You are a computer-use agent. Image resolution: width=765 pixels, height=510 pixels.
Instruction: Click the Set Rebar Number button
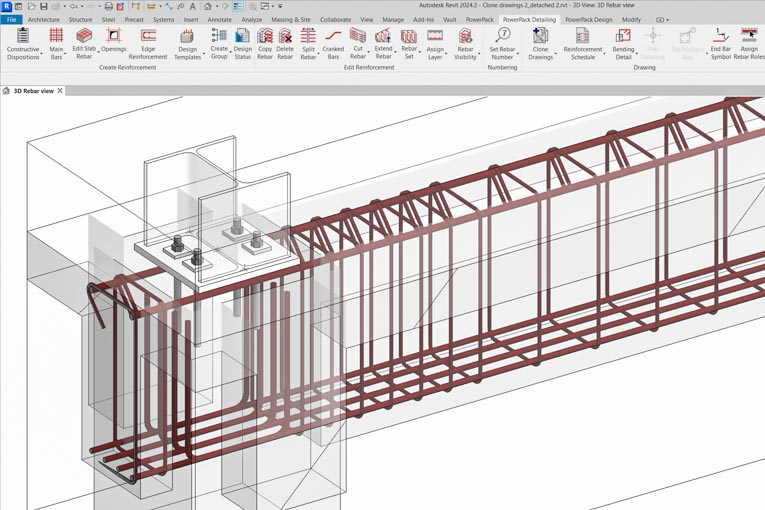[502, 44]
